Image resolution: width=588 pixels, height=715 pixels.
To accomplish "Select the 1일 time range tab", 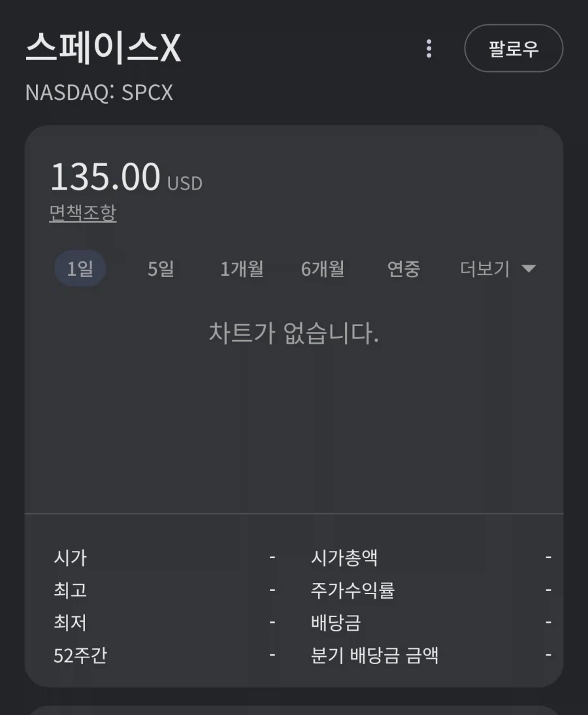I will (80, 268).
